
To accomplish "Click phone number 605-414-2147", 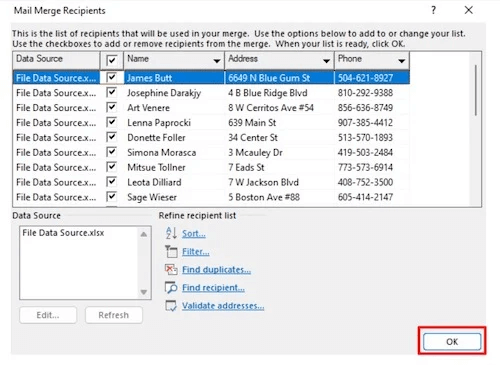I will [x=365, y=197].
